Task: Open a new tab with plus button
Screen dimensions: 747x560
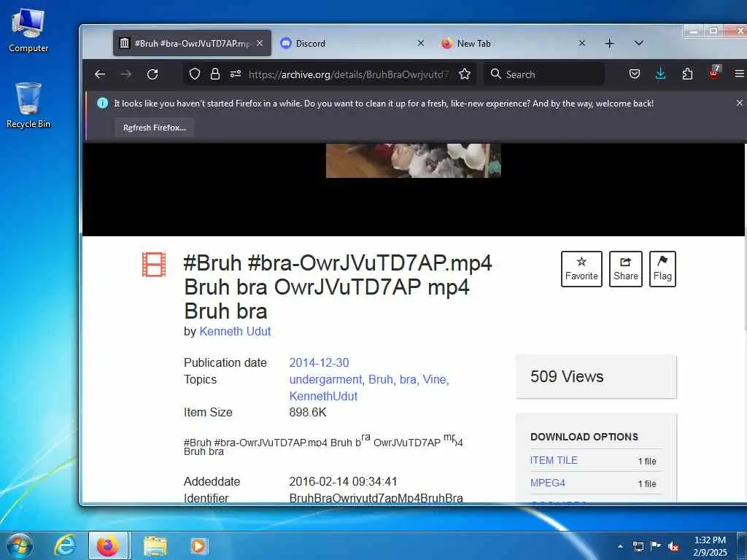Action: coord(609,43)
